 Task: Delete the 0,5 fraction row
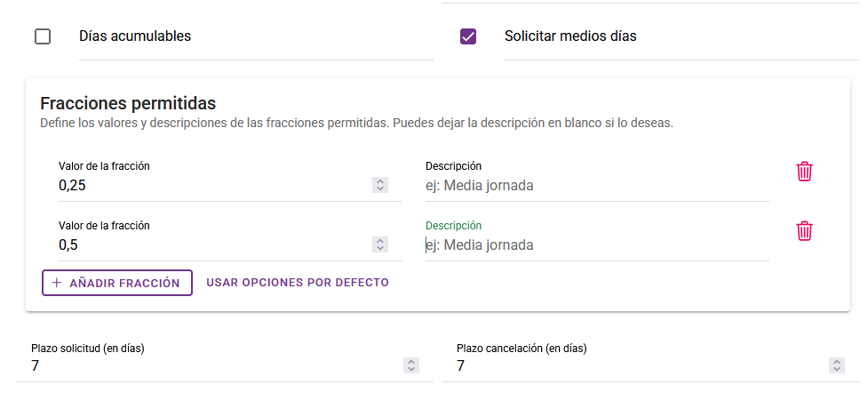[x=804, y=231]
